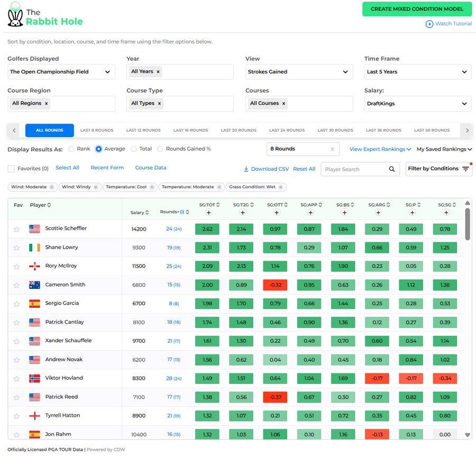
Task: Expand the SG:ARG column plus icon
Action: (378, 213)
